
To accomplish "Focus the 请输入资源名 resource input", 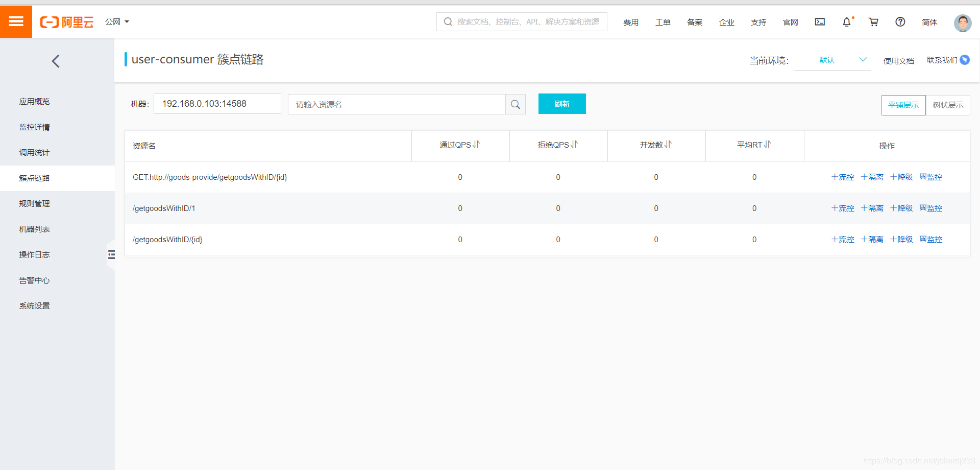I will [397, 104].
